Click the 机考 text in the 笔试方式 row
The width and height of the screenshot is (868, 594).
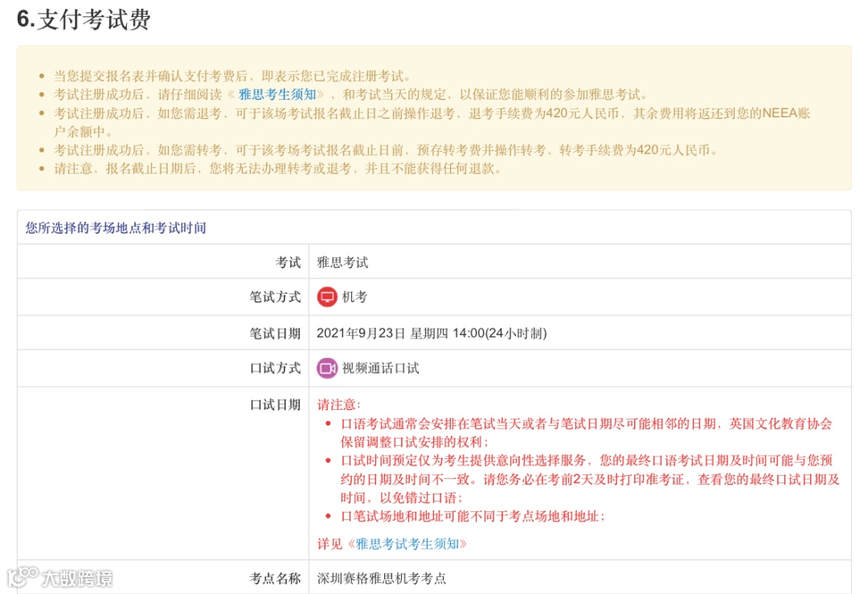354,297
